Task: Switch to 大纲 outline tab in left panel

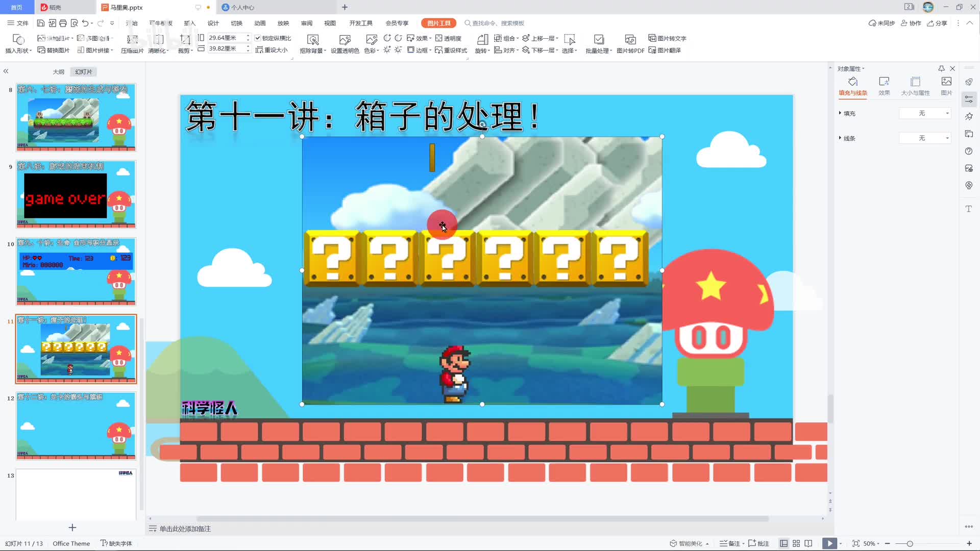Action: tap(59, 72)
